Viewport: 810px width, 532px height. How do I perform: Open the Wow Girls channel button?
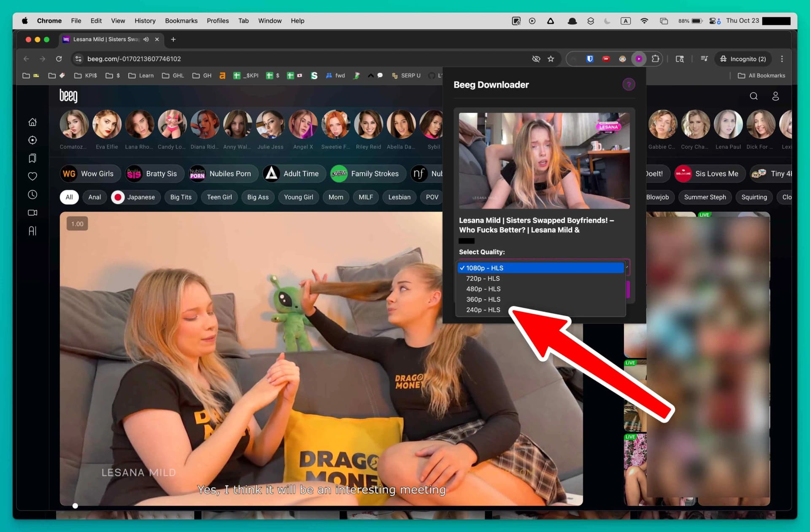click(90, 173)
